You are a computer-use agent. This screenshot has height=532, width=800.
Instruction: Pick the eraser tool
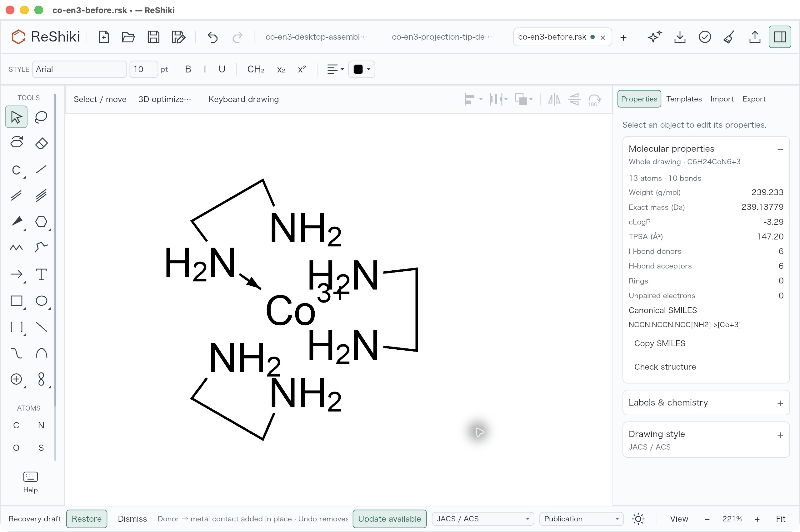click(x=41, y=143)
